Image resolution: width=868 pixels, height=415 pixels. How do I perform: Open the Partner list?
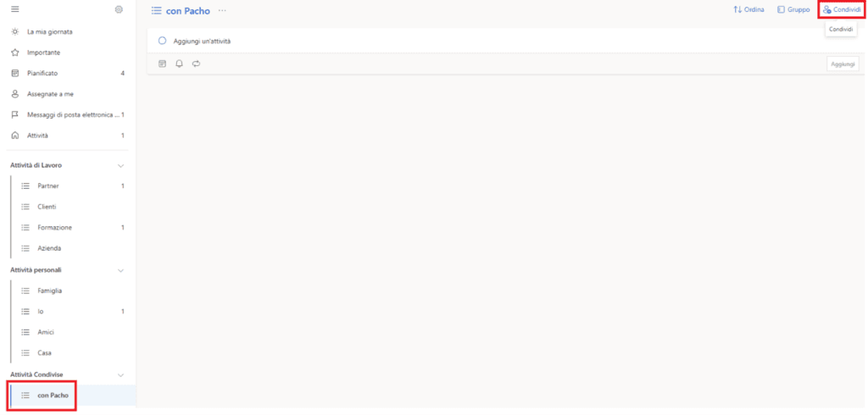[71, 186]
